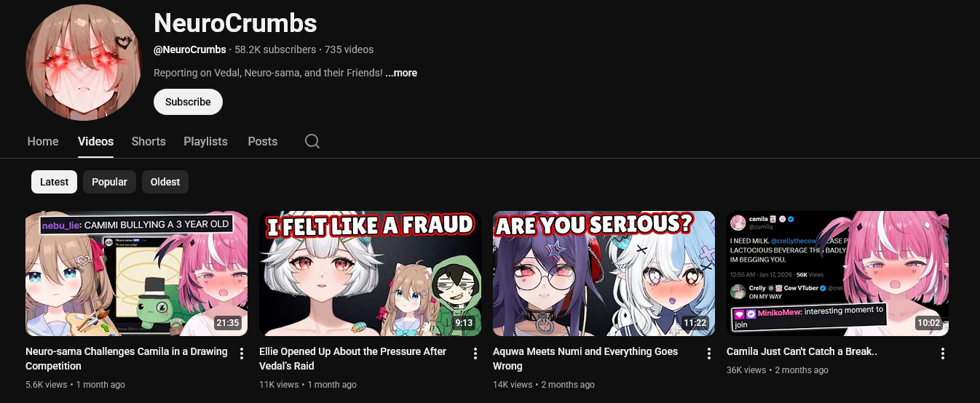Open 'Aquwa Meets Numi and Everything Goes Wrong' title
Screen dimensions: 980x403
(585, 359)
